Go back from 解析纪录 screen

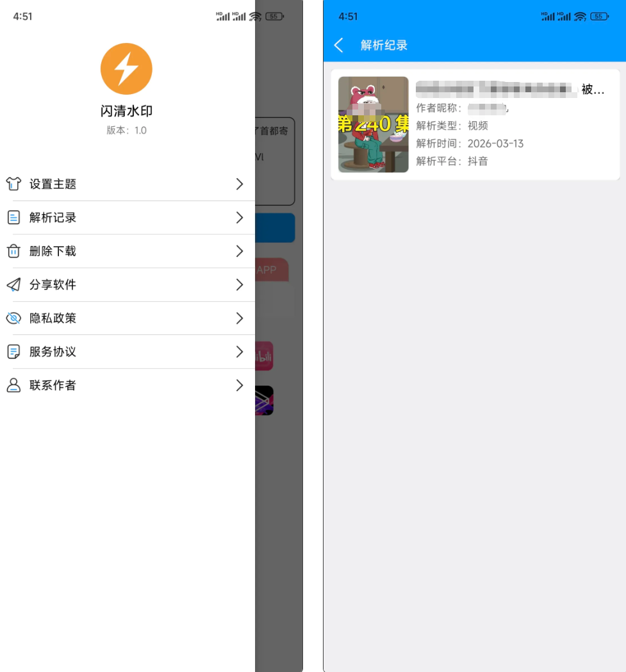pyautogui.click(x=338, y=45)
